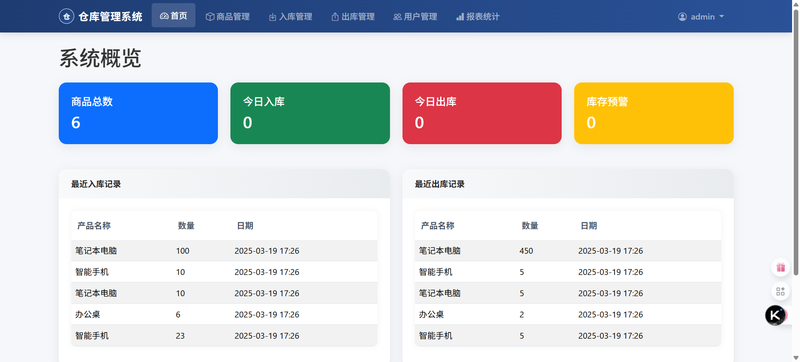Click the yellow 库存预警 card
Screen dimensions: 800x362
(x=654, y=113)
